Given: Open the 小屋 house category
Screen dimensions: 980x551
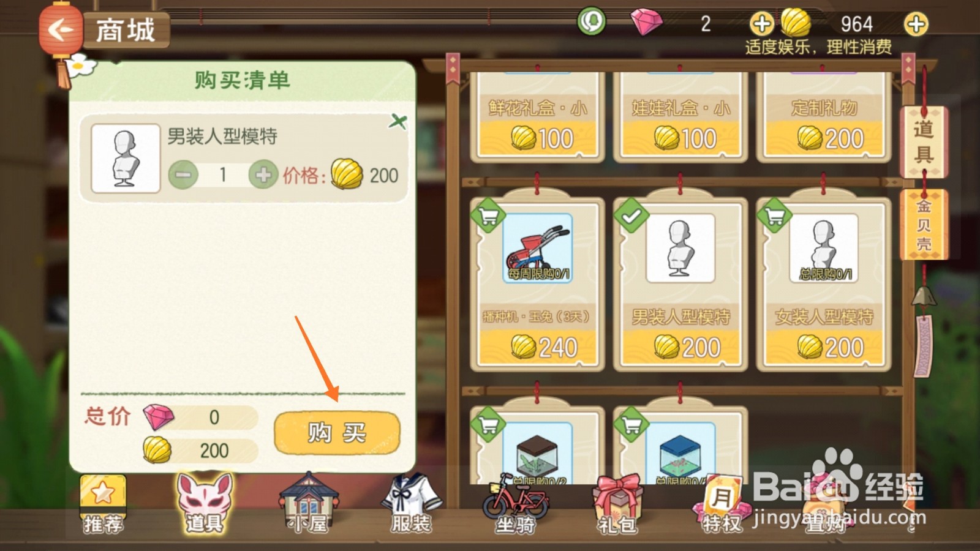Looking at the screenshot, I should coord(309,503).
